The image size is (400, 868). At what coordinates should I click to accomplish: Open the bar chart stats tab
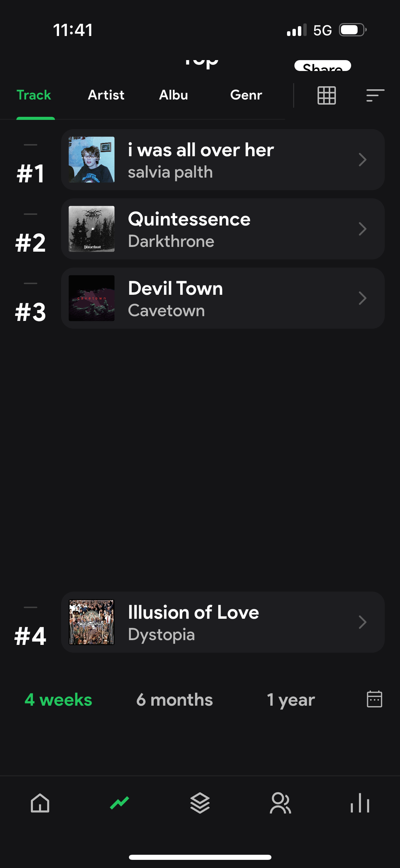click(x=360, y=803)
